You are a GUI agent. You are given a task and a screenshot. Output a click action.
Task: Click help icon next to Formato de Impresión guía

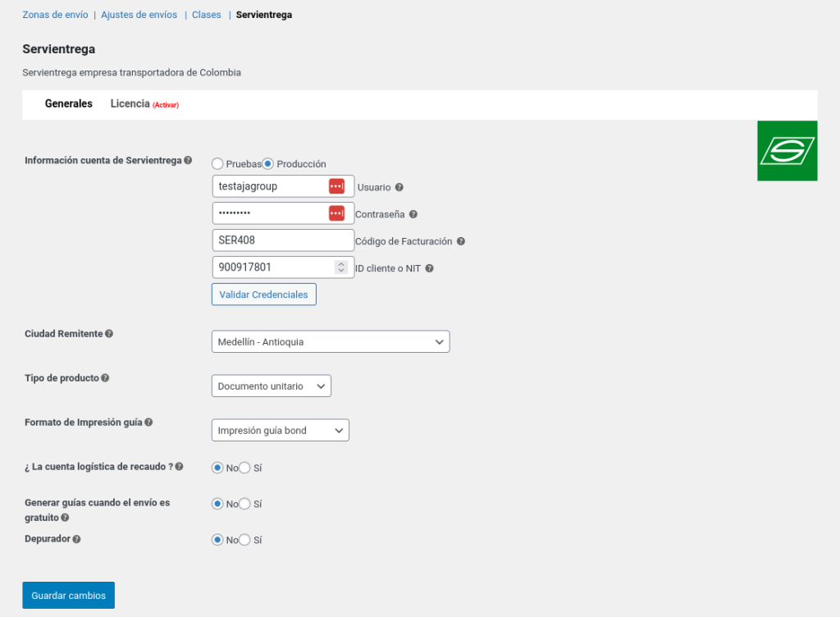pos(148,422)
